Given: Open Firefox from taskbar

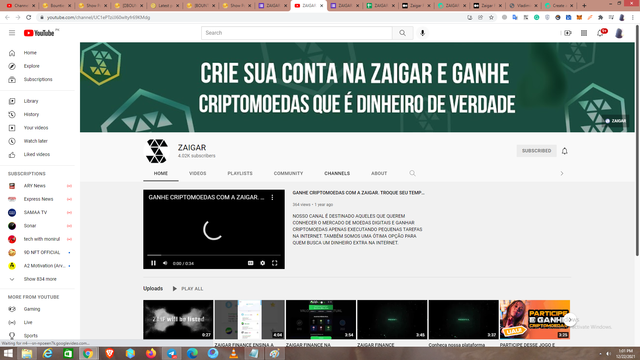Looking at the screenshot, I should click(151, 353).
